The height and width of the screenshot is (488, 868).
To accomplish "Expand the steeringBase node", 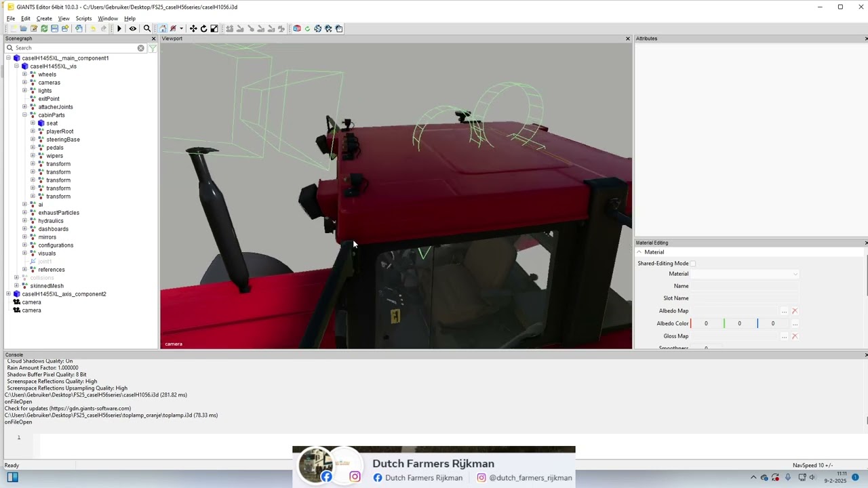I will [x=33, y=140].
